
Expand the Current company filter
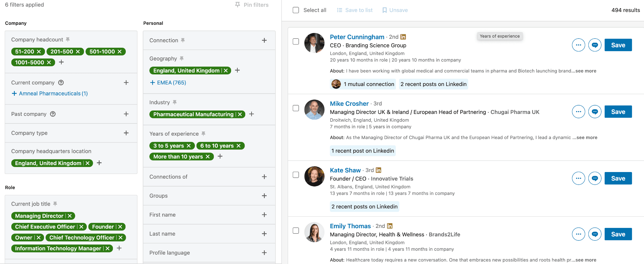(126, 83)
